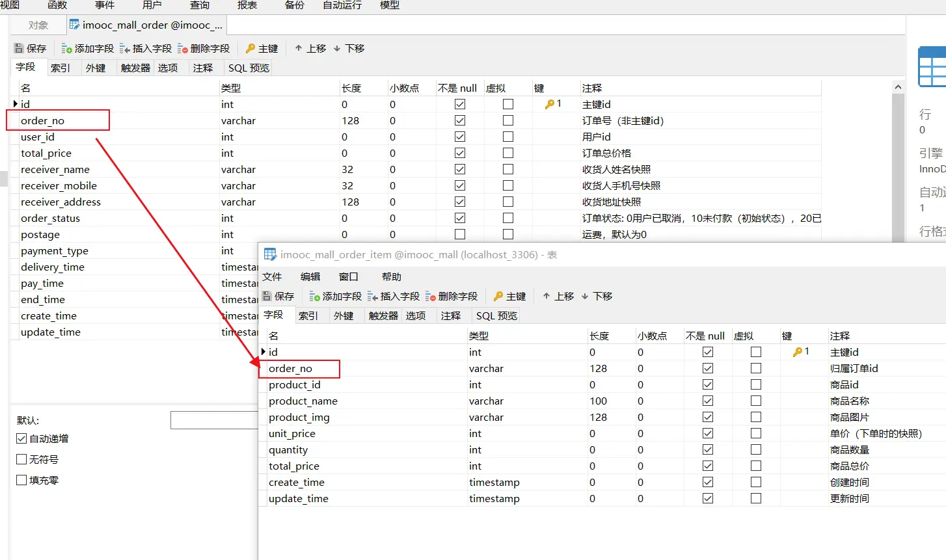Screen dimensions: 946x560
Task: Click Move Up arrow in order_item toolbar
Action: (547, 297)
